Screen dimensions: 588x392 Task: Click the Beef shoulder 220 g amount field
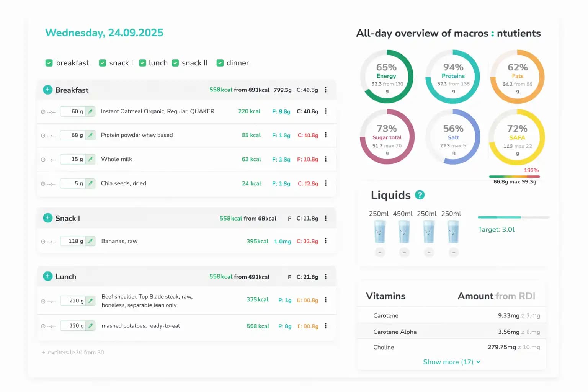(73, 301)
